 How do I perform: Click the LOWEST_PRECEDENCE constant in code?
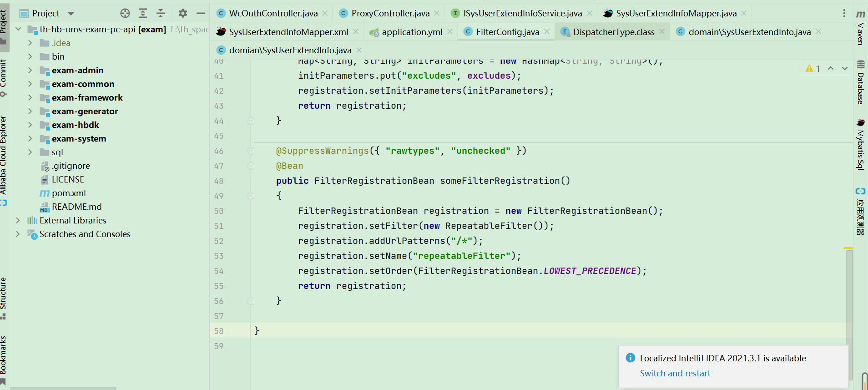click(x=590, y=271)
